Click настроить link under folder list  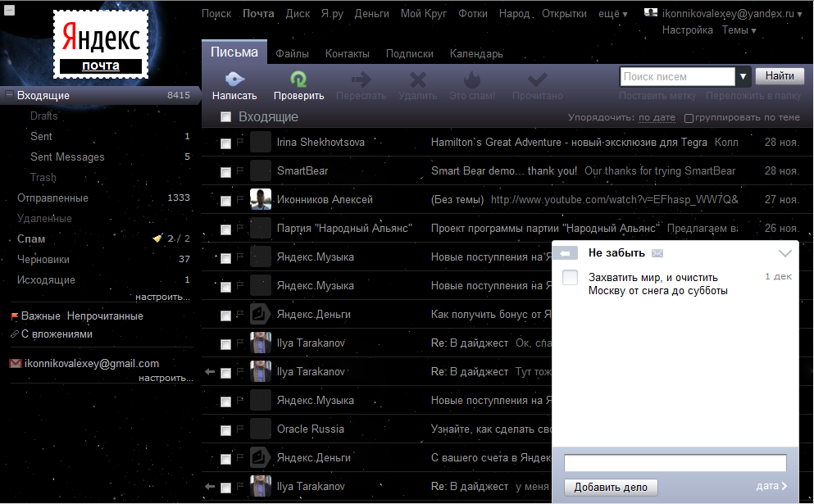[x=162, y=297]
